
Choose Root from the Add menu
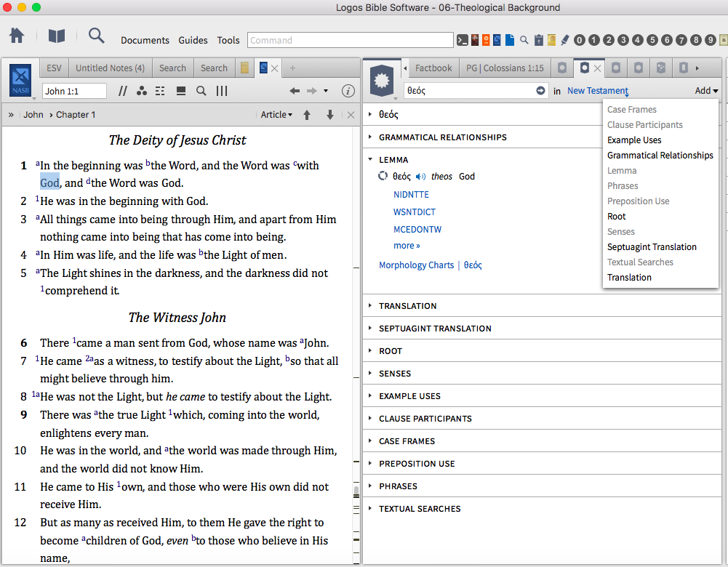tap(616, 216)
